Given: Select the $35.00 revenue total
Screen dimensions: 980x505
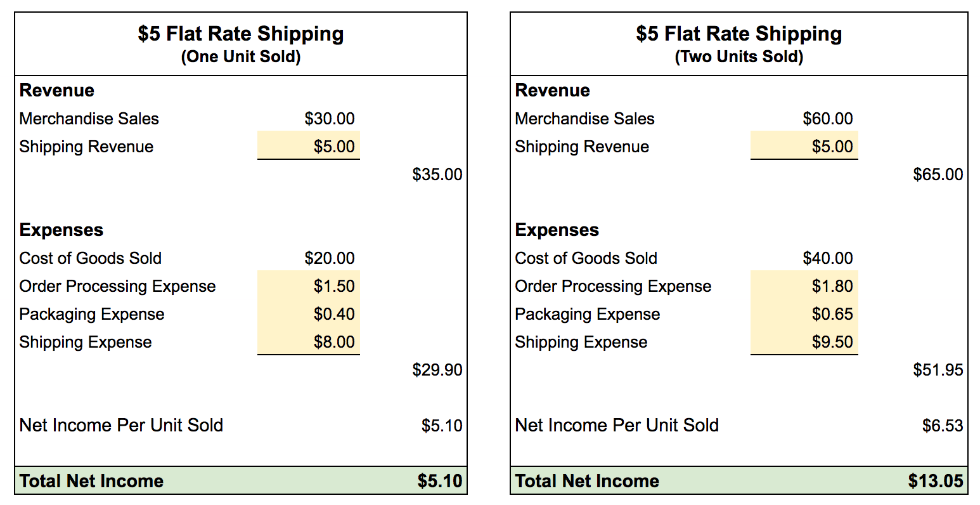Looking at the screenshot, I should click(x=437, y=174).
